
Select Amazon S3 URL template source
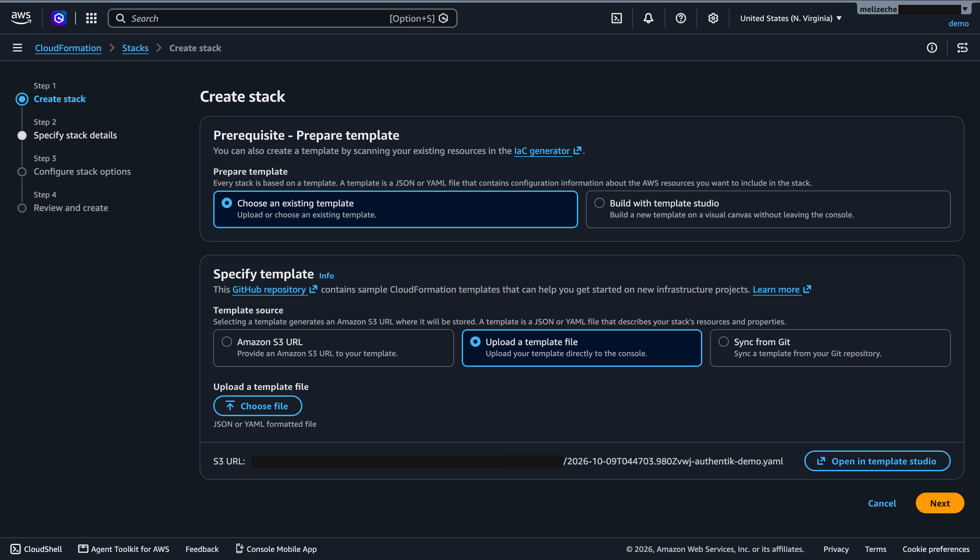[x=333, y=348]
